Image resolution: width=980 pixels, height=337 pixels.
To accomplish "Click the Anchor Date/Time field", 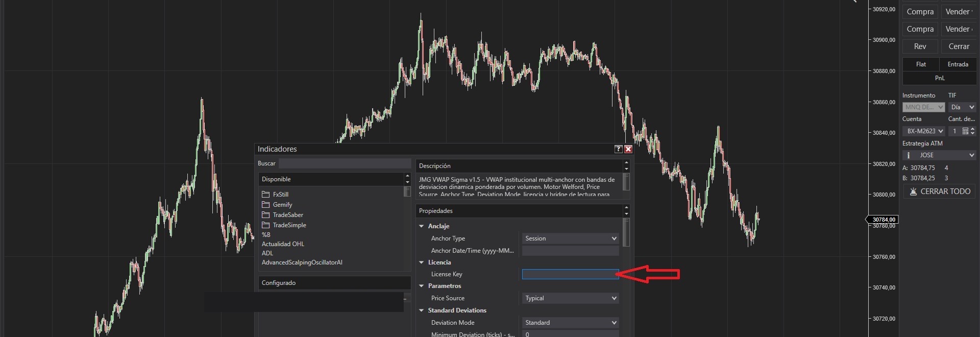I will tap(570, 251).
